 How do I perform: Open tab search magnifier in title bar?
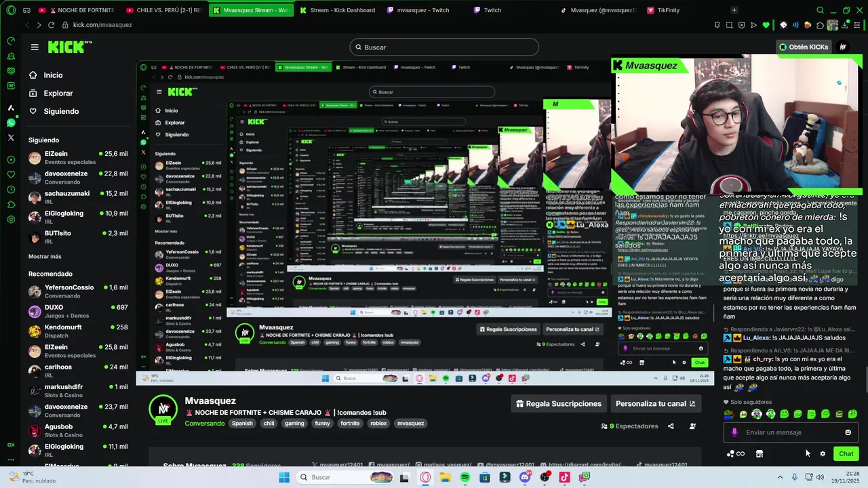(820, 10)
